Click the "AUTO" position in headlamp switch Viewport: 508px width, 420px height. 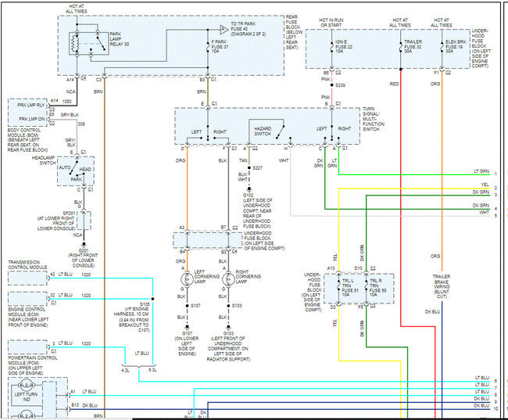click(64, 167)
